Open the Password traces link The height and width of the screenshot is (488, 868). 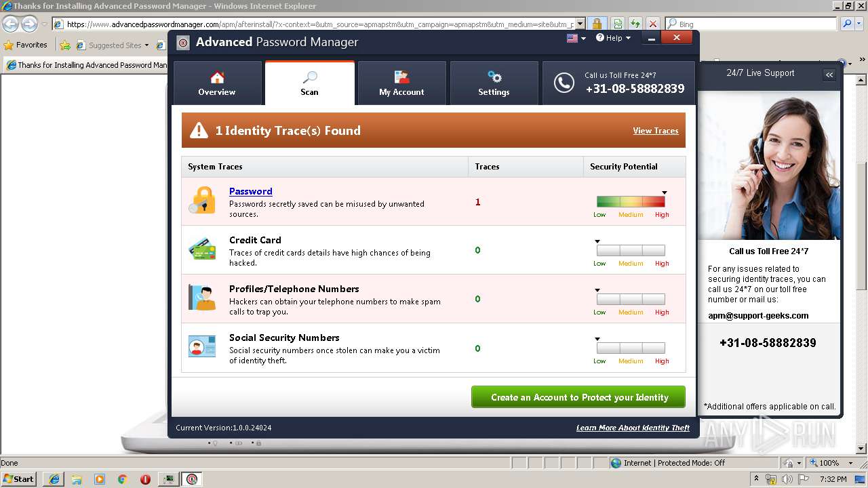pyautogui.click(x=251, y=191)
